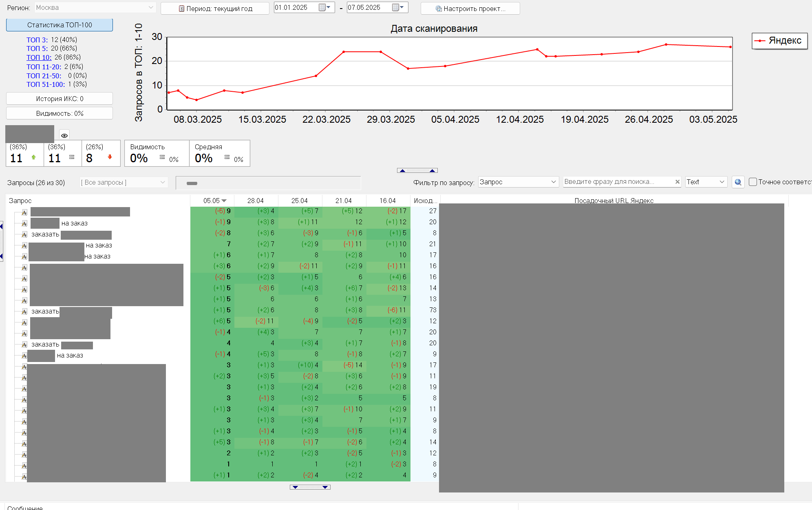Open Настроить проект... settings
The height and width of the screenshot is (510, 812).
470,9
